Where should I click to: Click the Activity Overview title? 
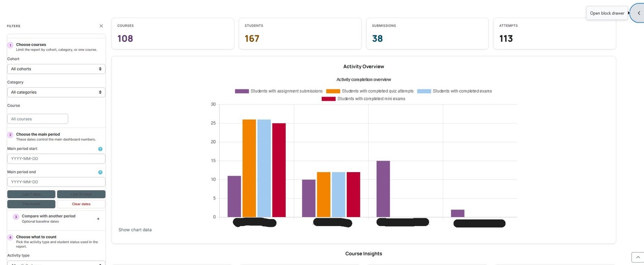(363, 66)
